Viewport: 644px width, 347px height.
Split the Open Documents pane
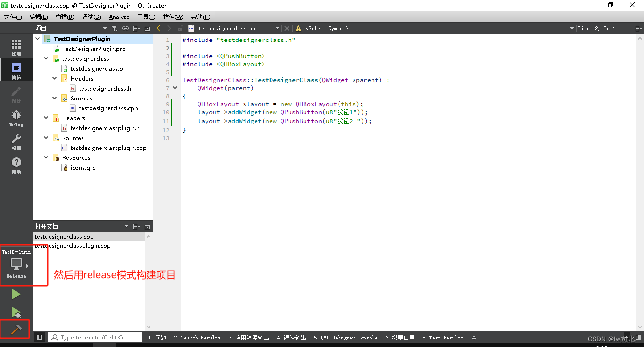tap(136, 226)
